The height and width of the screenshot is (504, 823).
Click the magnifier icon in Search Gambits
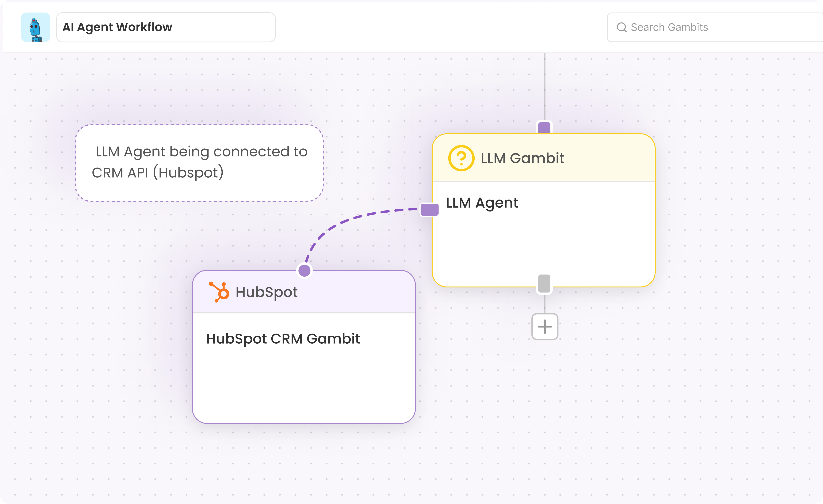pos(622,27)
